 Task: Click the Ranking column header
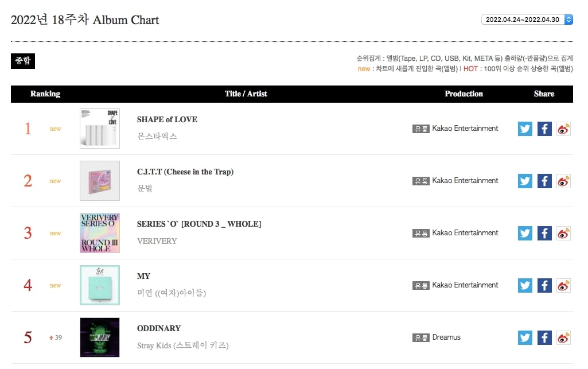pos(45,94)
